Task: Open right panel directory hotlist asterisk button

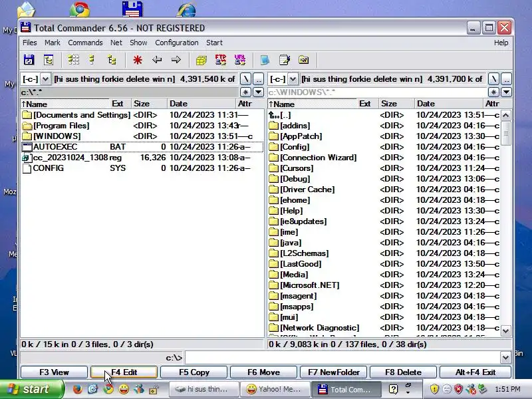Action: click(x=493, y=92)
